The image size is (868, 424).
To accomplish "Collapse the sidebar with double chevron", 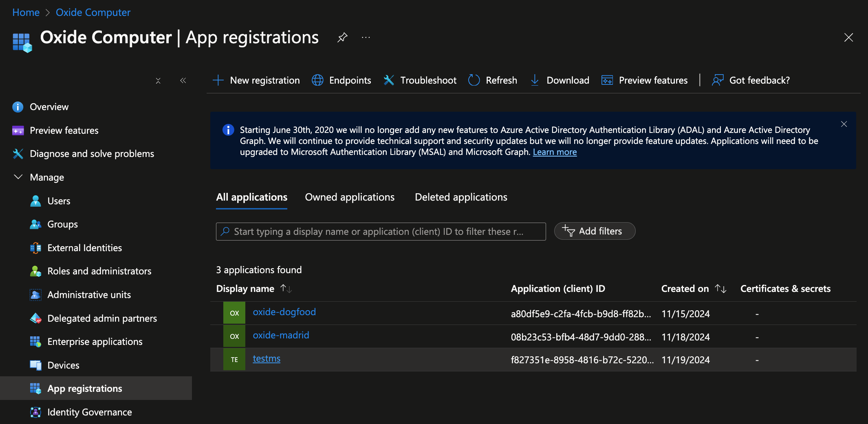I will point(183,81).
